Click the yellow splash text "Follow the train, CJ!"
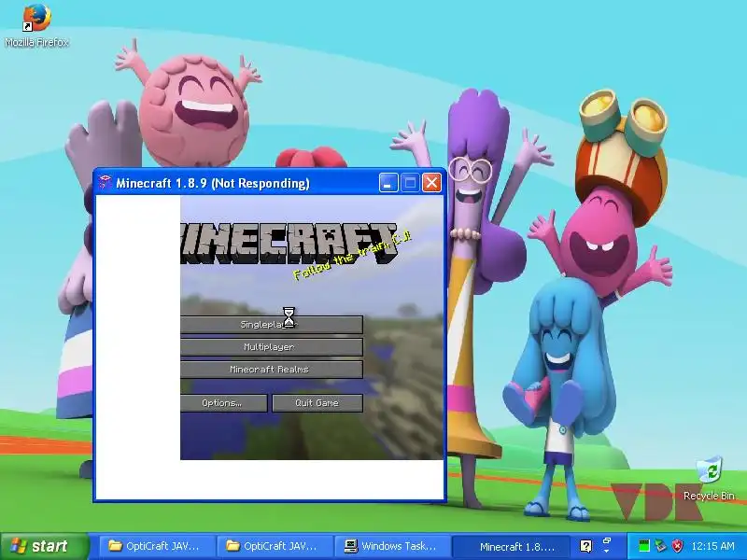This screenshot has height=560, width=747. [x=353, y=256]
